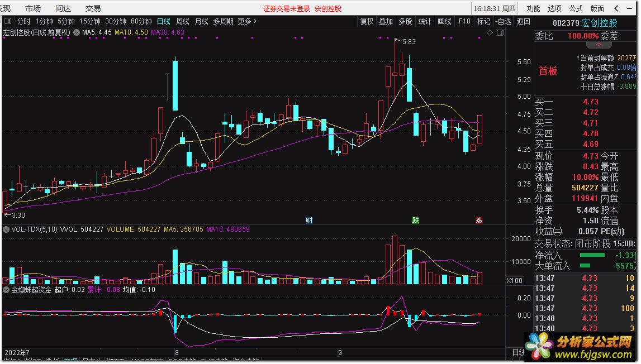Click the 净流入 green bar

592,255
